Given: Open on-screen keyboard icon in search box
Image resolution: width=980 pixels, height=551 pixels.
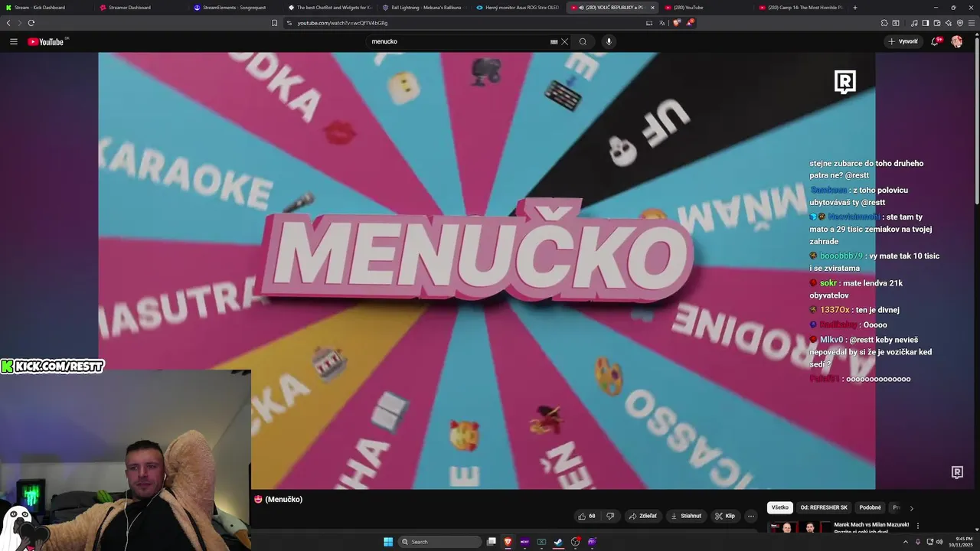Looking at the screenshot, I should (x=554, y=41).
